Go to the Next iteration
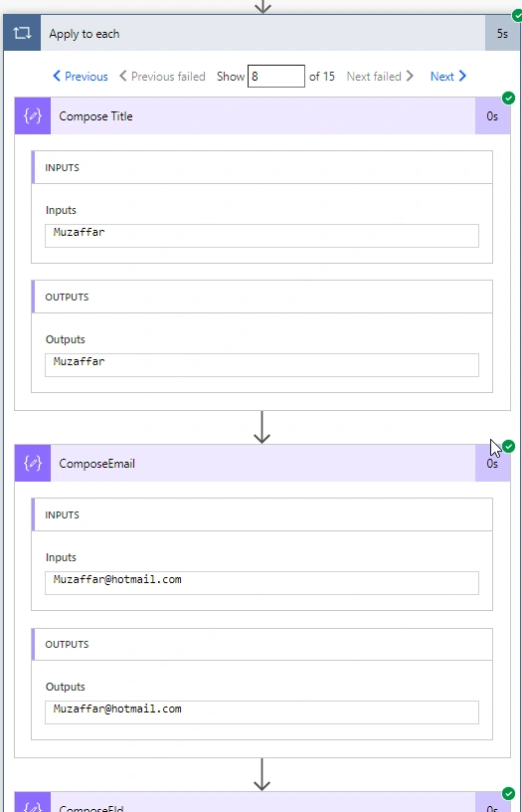 click(x=448, y=76)
